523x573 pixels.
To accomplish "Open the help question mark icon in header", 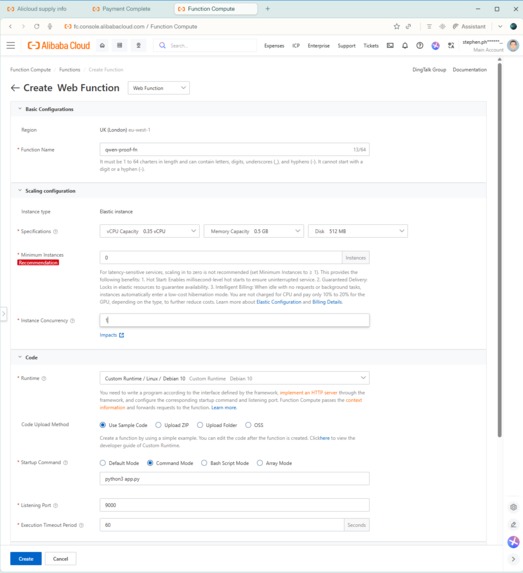I will point(420,46).
